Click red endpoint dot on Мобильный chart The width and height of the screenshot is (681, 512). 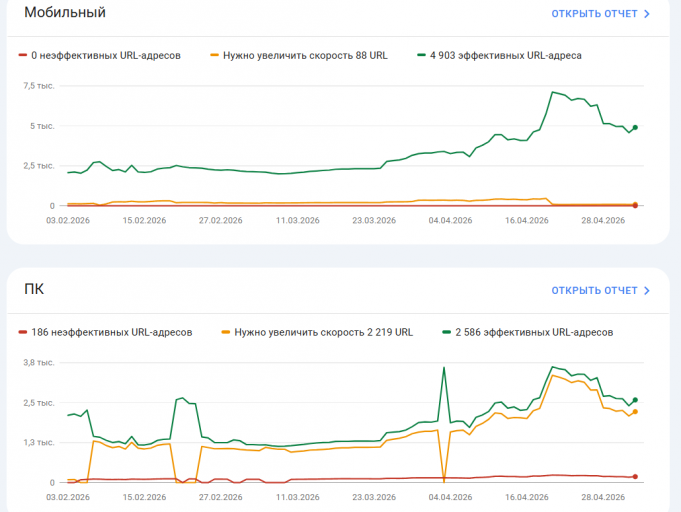tap(635, 206)
